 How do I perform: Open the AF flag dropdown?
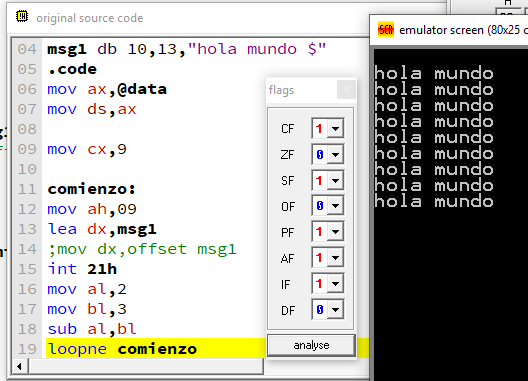point(335,258)
